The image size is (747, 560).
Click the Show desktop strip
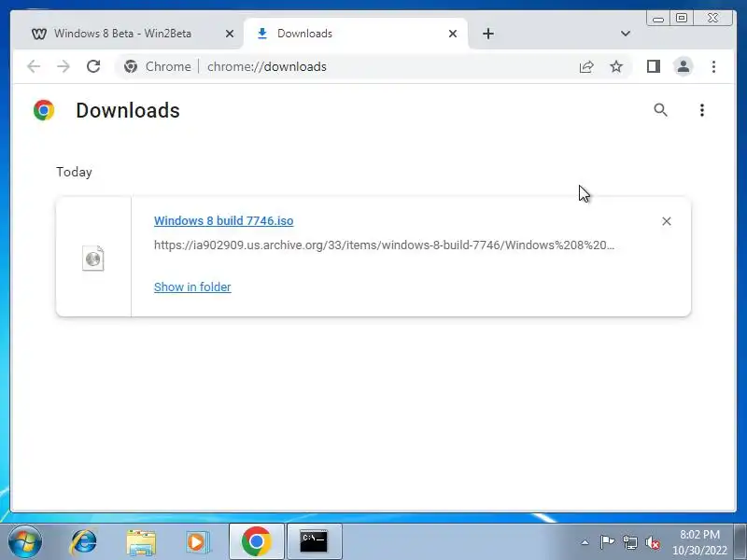coord(740,542)
